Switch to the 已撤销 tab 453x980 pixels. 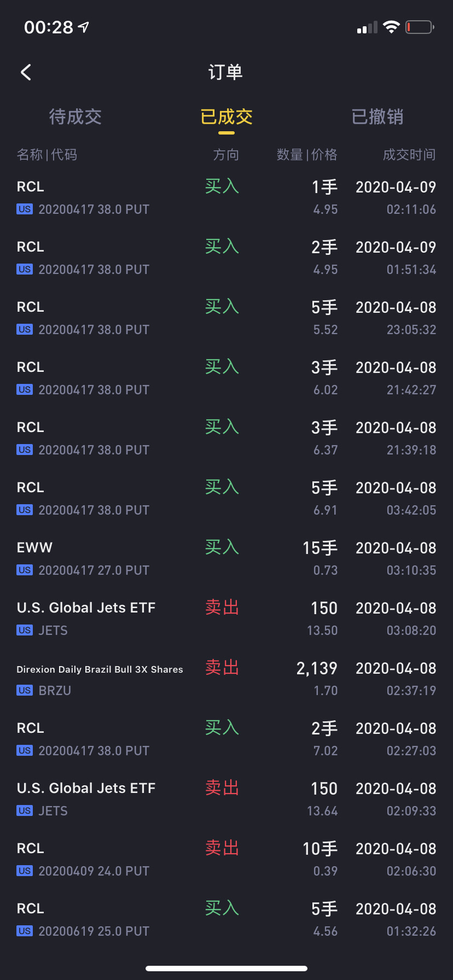(x=377, y=116)
